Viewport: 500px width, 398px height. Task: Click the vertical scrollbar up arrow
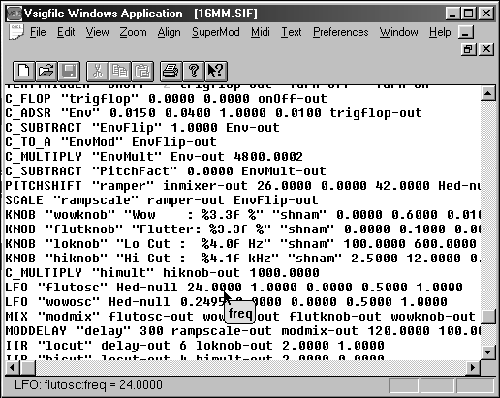coord(488,93)
